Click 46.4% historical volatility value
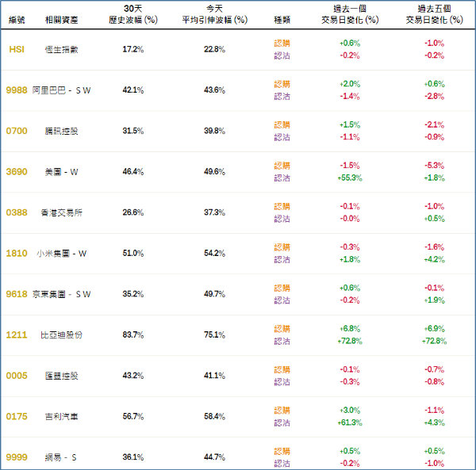 tap(133, 172)
